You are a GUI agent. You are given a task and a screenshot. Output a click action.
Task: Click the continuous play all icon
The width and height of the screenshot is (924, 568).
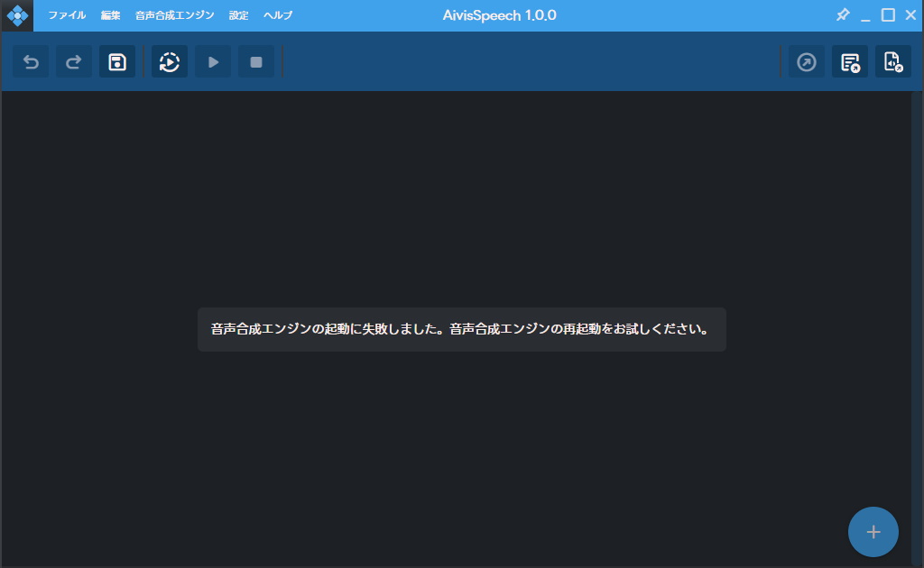tap(170, 62)
